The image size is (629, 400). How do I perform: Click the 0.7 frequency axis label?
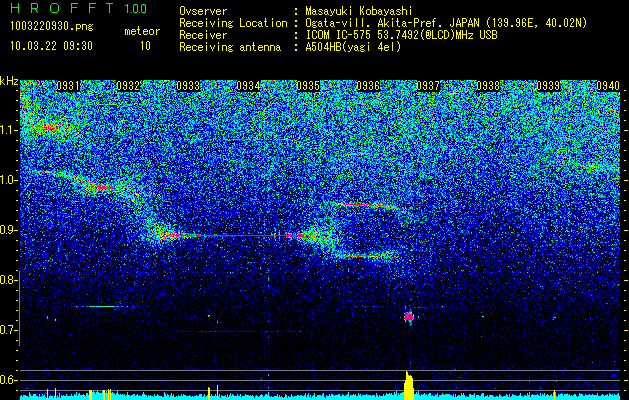point(9,330)
